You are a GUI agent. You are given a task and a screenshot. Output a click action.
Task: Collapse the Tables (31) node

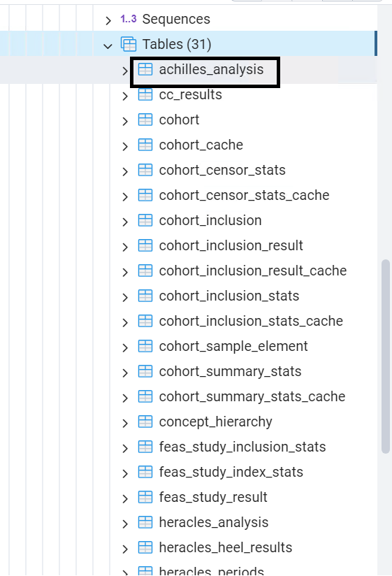click(x=108, y=46)
